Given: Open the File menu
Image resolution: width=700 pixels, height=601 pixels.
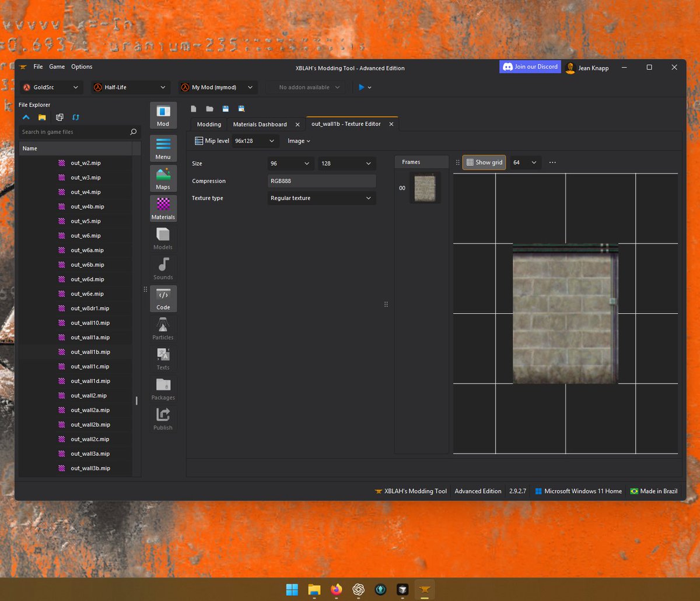Looking at the screenshot, I should coord(38,67).
